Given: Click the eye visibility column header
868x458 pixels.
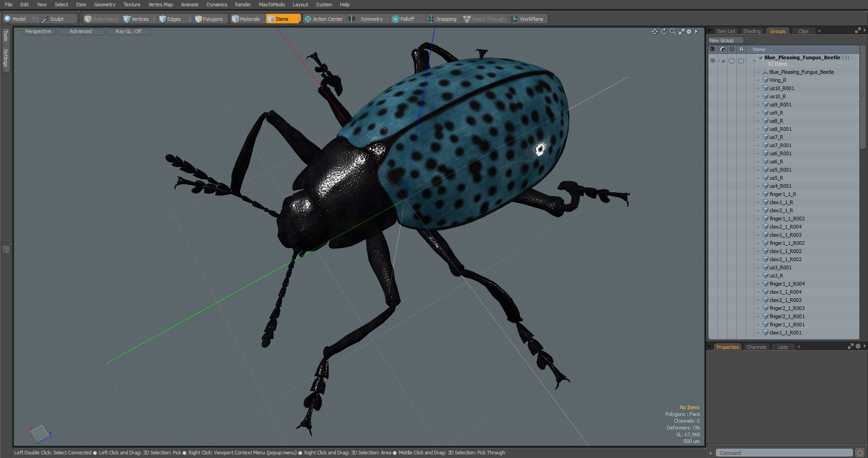Looking at the screenshot, I should (x=712, y=49).
